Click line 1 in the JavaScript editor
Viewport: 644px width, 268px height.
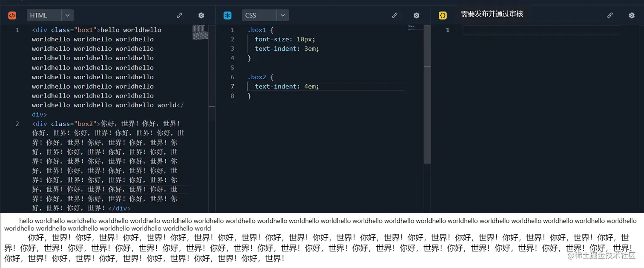[541, 30]
